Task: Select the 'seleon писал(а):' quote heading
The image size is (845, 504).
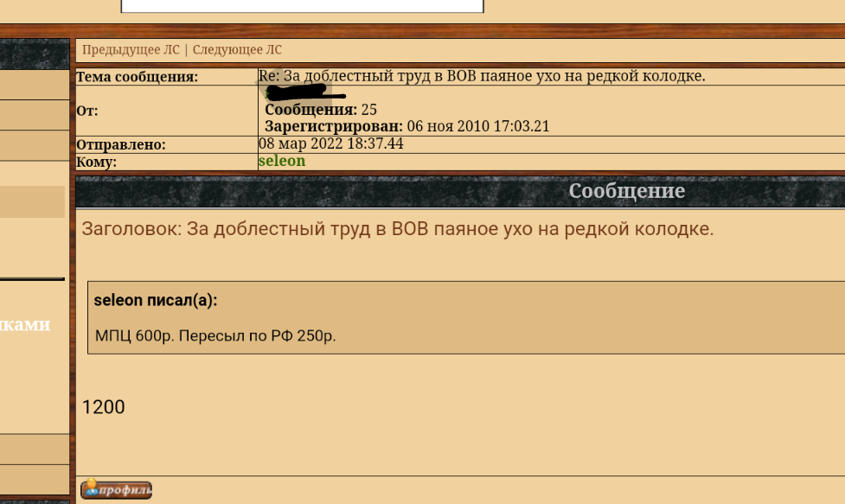Action: pos(155,301)
